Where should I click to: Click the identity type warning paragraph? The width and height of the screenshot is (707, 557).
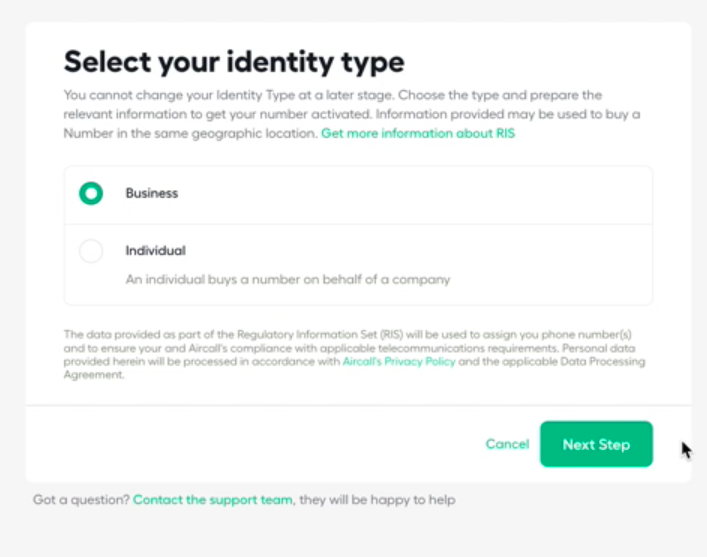click(x=352, y=114)
